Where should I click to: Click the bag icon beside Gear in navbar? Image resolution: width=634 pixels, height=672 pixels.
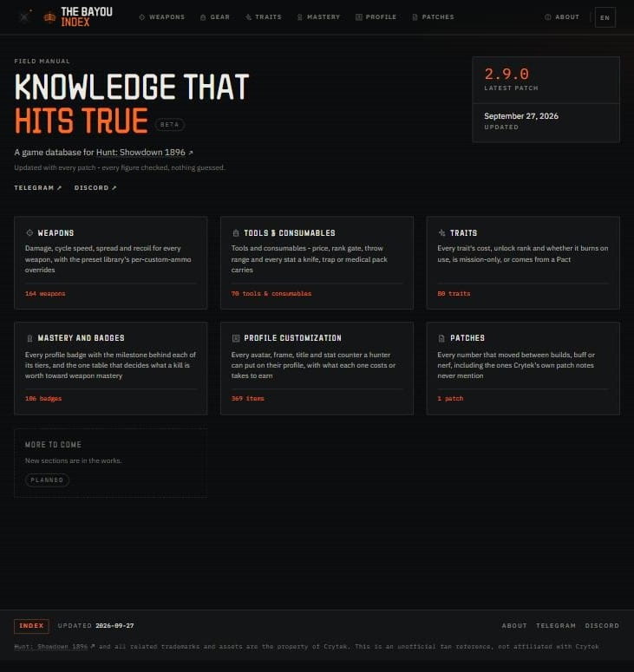pos(203,17)
